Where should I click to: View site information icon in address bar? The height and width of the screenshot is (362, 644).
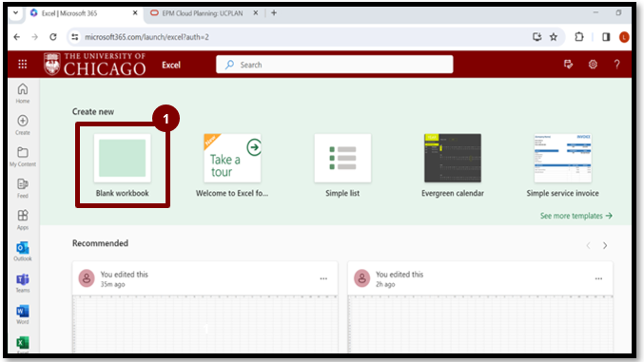(x=75, y=37)
